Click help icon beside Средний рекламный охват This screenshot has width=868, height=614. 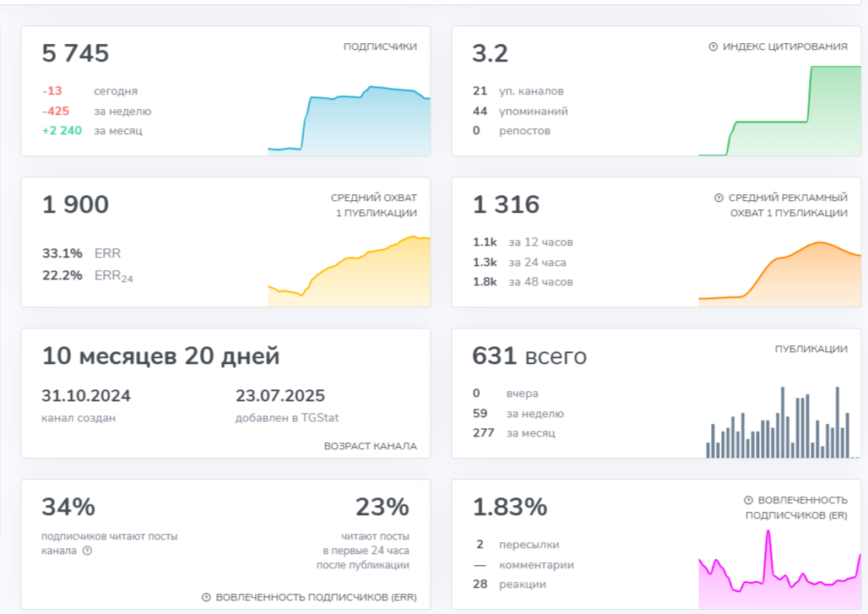click(719, 198)
